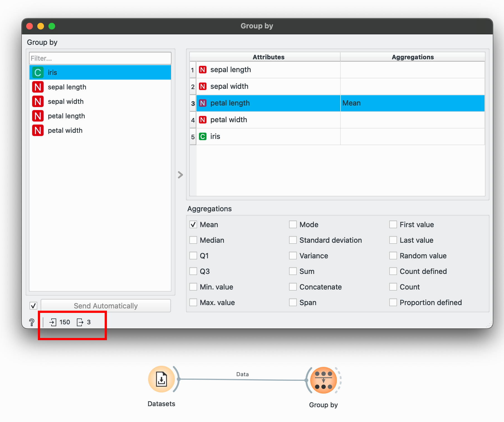Open the Datasets widget node
This screenshot has height=422, width=504.
point(161,379)
